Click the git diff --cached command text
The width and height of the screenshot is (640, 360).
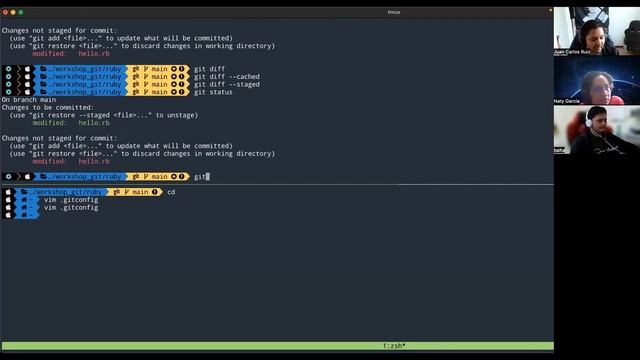227,77
